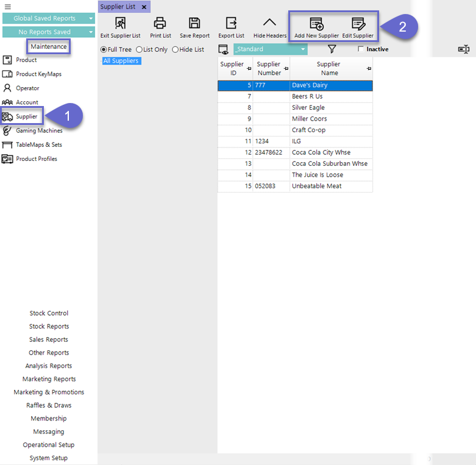The image size is (476, 465).
Task: Open the Stock Control menu section
Action: pos(49,313)
